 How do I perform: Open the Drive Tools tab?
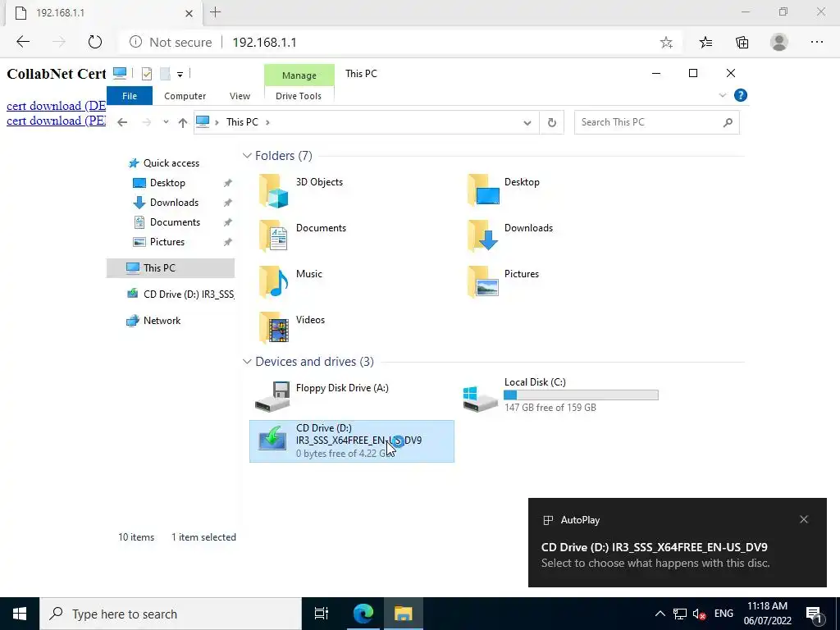point(299,96)
